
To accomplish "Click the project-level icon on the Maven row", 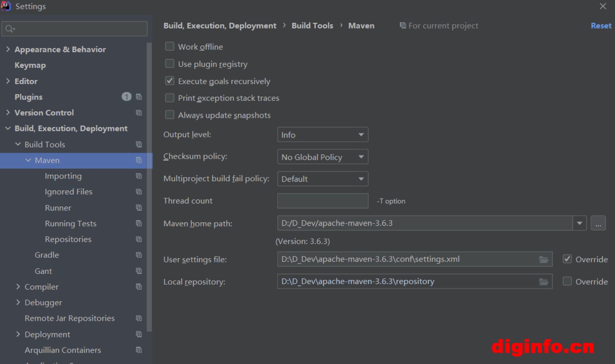I will click(x=139, y=160).
